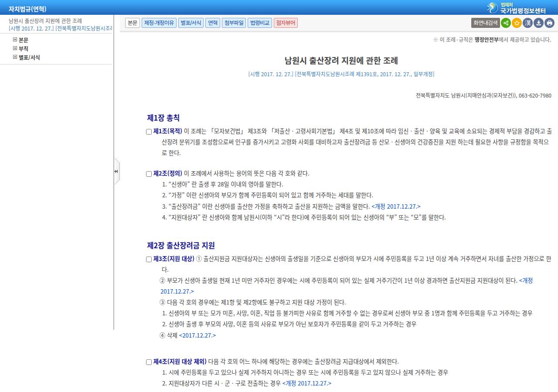Expand the 부칙 tree node
The image size is (558, 392).
[15, 48]
